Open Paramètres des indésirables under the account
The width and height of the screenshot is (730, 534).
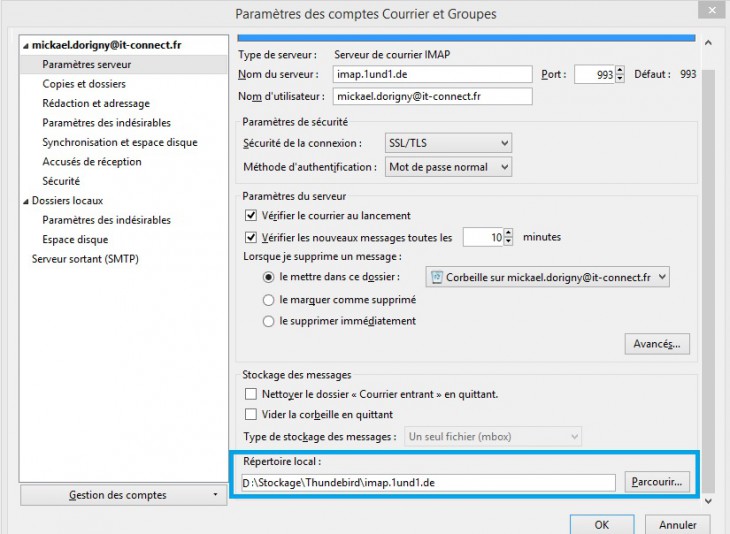(106, 123)
